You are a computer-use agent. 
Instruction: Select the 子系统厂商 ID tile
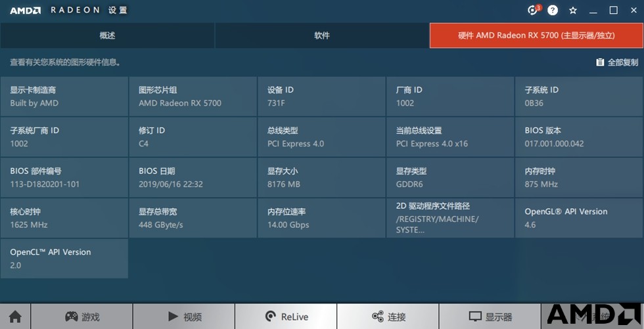[x=64, y=137]
